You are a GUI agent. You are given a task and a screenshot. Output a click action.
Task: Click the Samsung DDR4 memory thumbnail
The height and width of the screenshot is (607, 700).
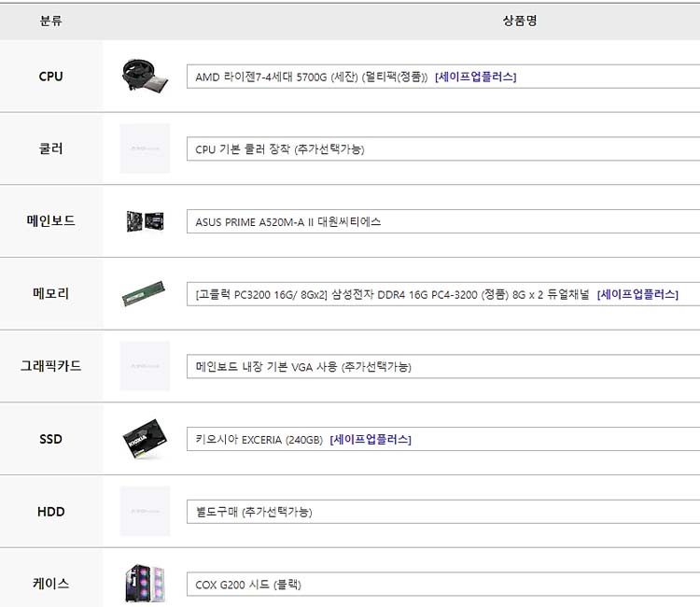[x=144, y=293]
